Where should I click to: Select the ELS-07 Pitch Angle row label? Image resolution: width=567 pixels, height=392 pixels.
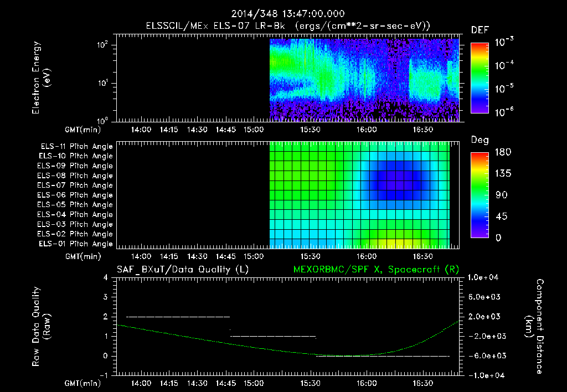coord(75,185)
